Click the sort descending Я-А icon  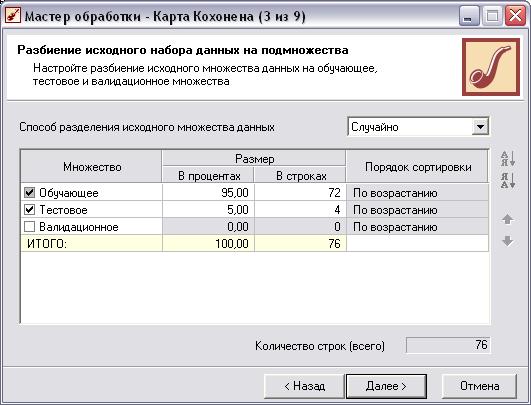[508, 180]
